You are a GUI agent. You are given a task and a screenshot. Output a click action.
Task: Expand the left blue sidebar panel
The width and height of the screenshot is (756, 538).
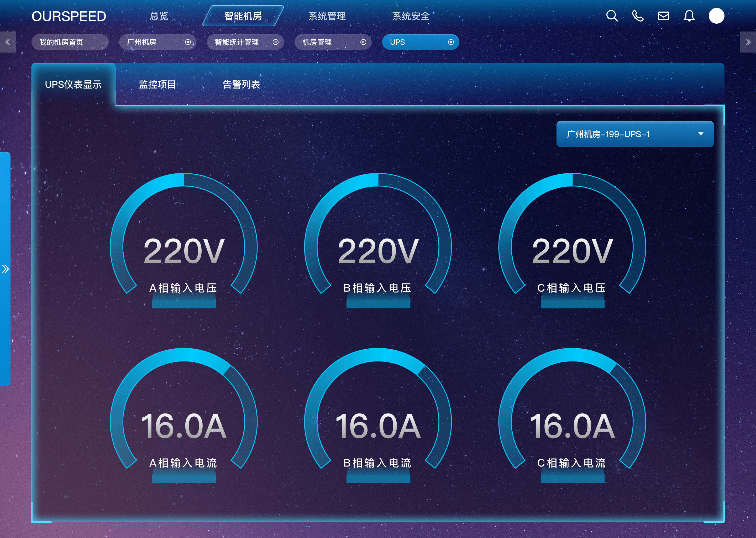pos(5,269)
